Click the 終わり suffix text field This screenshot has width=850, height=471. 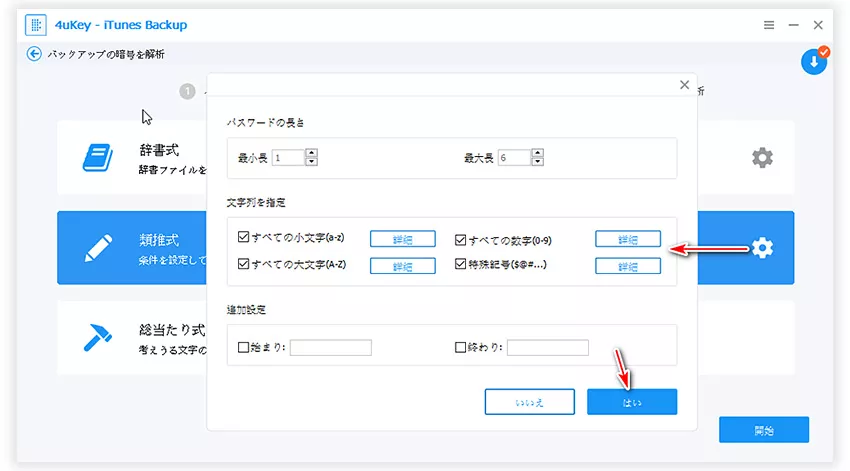click(x=547, y=348)
